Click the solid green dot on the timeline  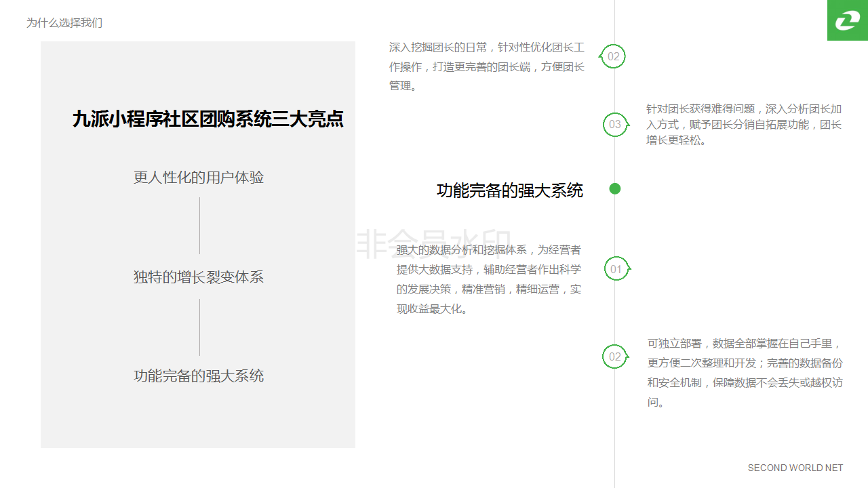coord(615,188)
